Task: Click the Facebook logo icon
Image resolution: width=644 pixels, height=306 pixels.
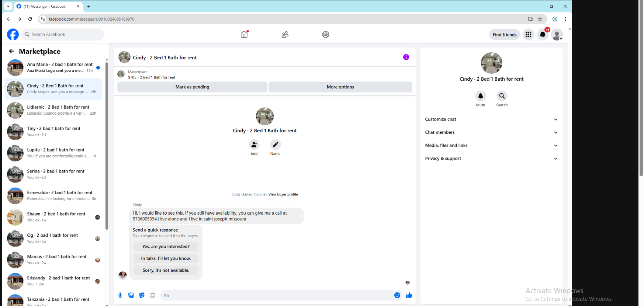Action: (x=13, y=35)
